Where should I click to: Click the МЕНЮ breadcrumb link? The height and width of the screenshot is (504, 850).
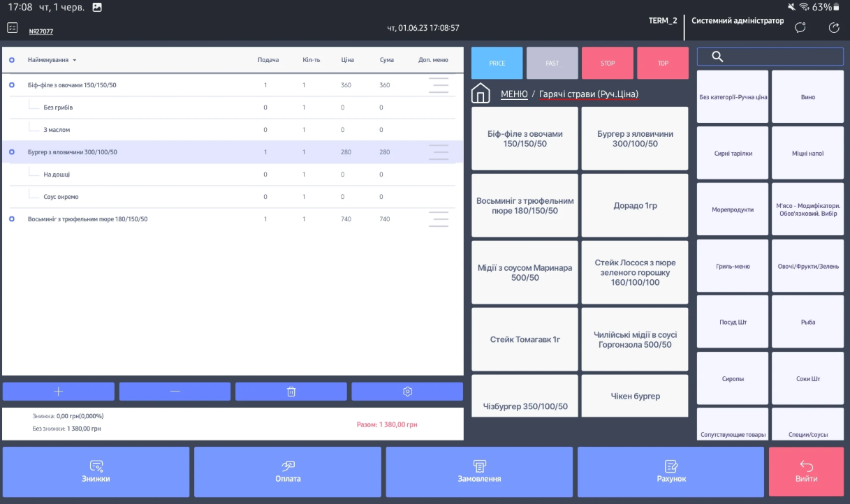514,94
